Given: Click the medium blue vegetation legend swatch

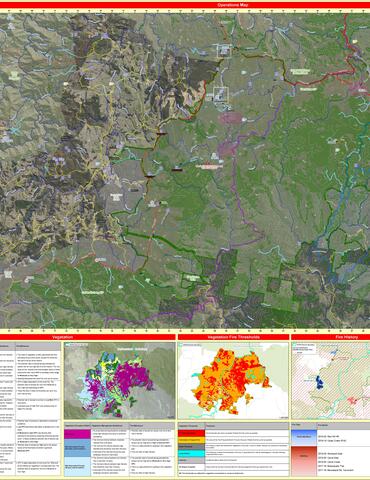Looking at the screenshot, I should click(x=77, y=448).
